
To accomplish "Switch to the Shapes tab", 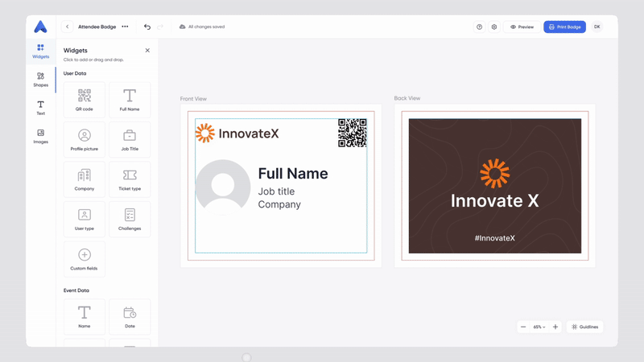I will coord(40,80).
